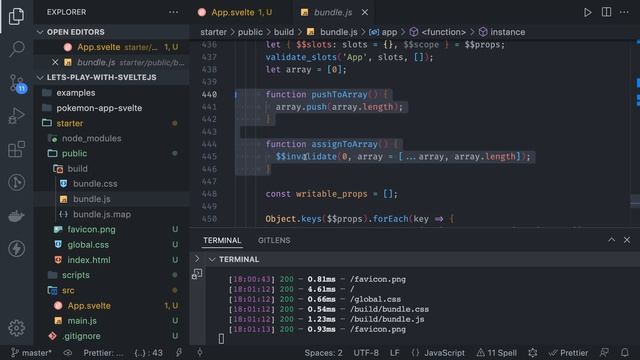Click the Prettier: ... status item on left
Screen dimensions: 640x360
pos(103,353)
